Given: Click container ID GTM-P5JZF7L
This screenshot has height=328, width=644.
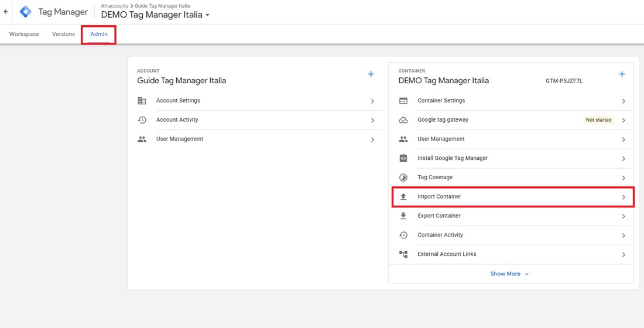Looking at the screenshot, I should point(564,81).
